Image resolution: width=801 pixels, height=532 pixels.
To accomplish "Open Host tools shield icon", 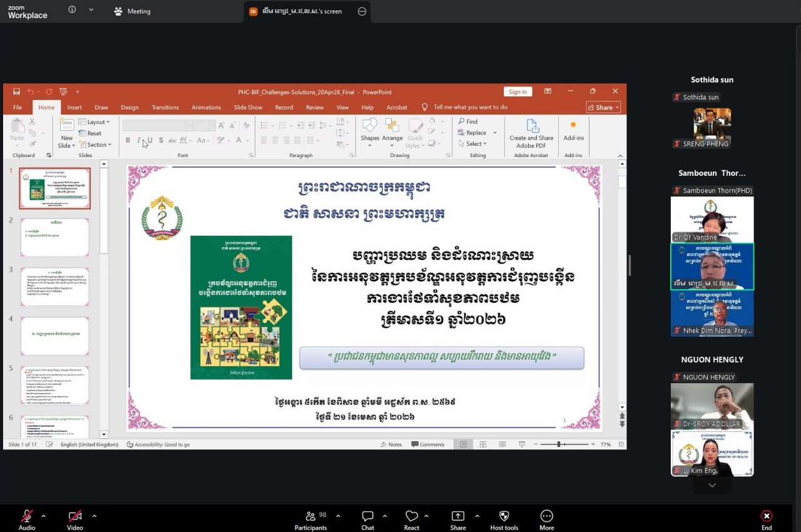I will pyautogui.click(x=504, y=516).
